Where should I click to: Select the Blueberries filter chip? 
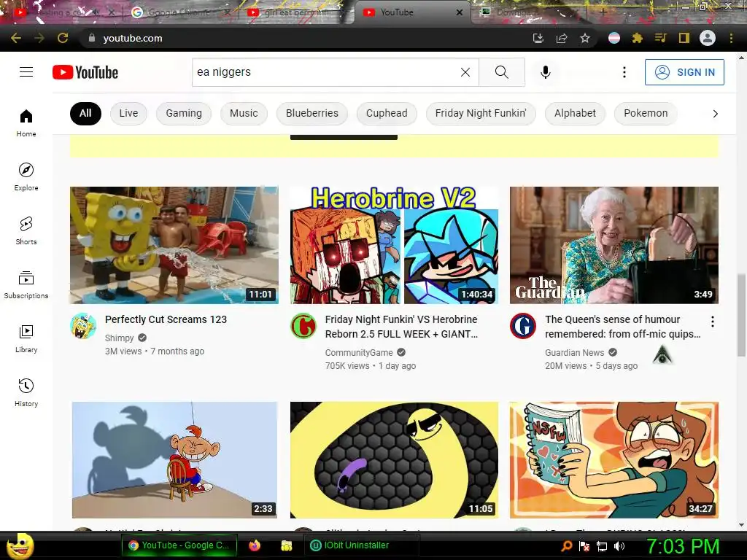tap(312, 113)
